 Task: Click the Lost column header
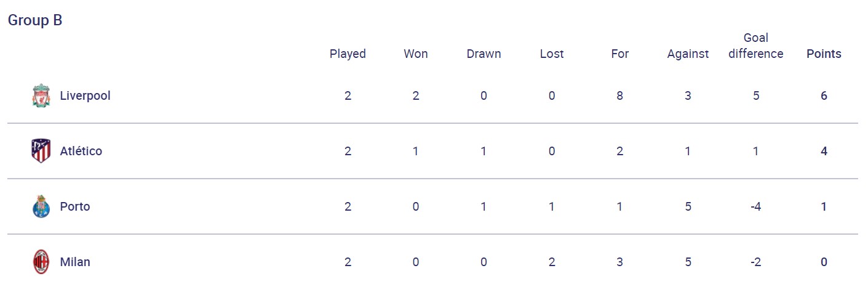pos(552,54)
